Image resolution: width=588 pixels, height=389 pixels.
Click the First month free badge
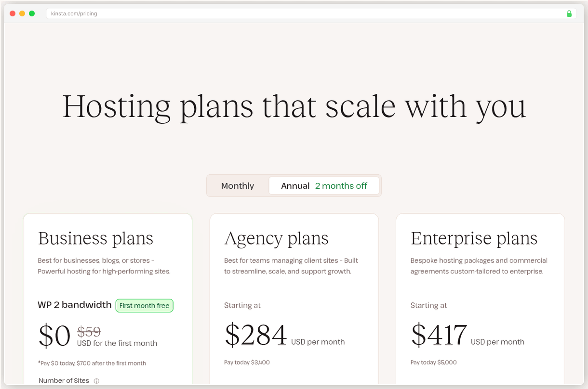[144, 305]
